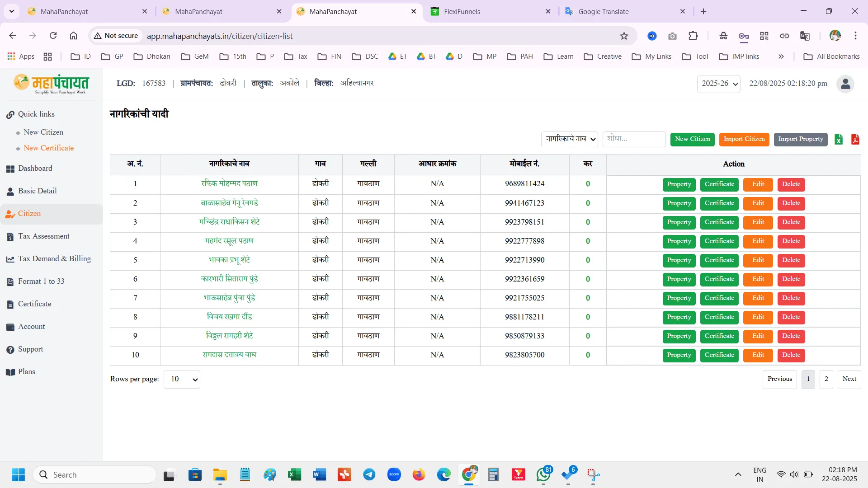Download list using red PDF icon
Image resolution: width=868 pixels, height=488 pixels.
pos(855,140)
